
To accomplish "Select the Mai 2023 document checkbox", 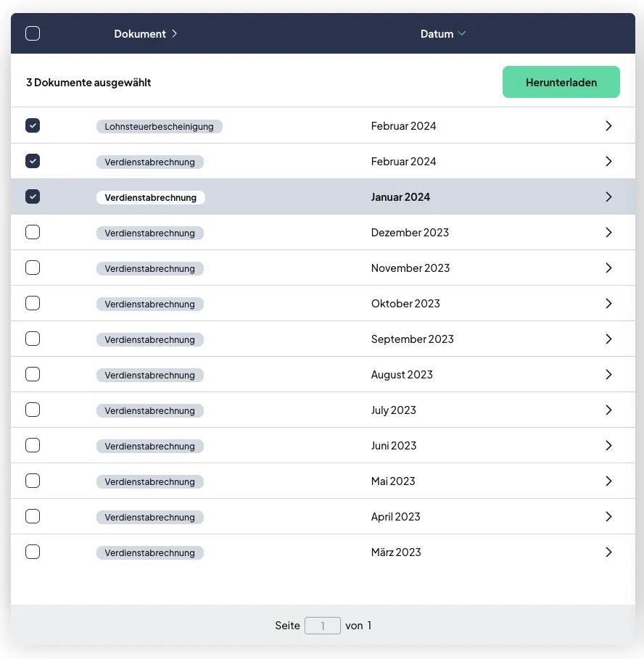I will click(33, 481).
